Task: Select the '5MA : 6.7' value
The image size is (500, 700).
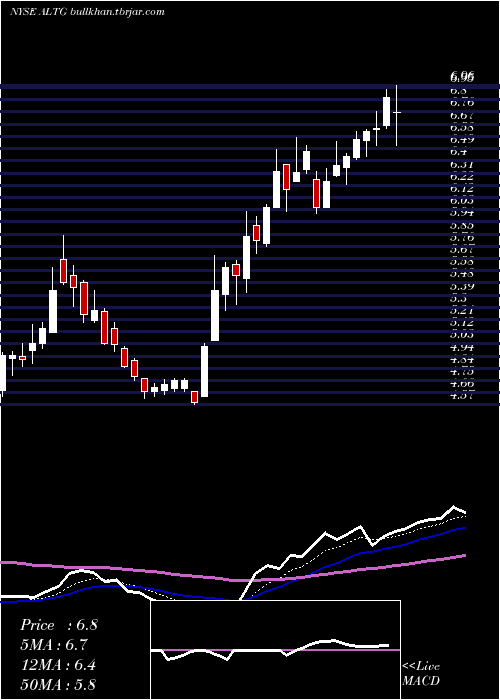Action: point(54,645)
